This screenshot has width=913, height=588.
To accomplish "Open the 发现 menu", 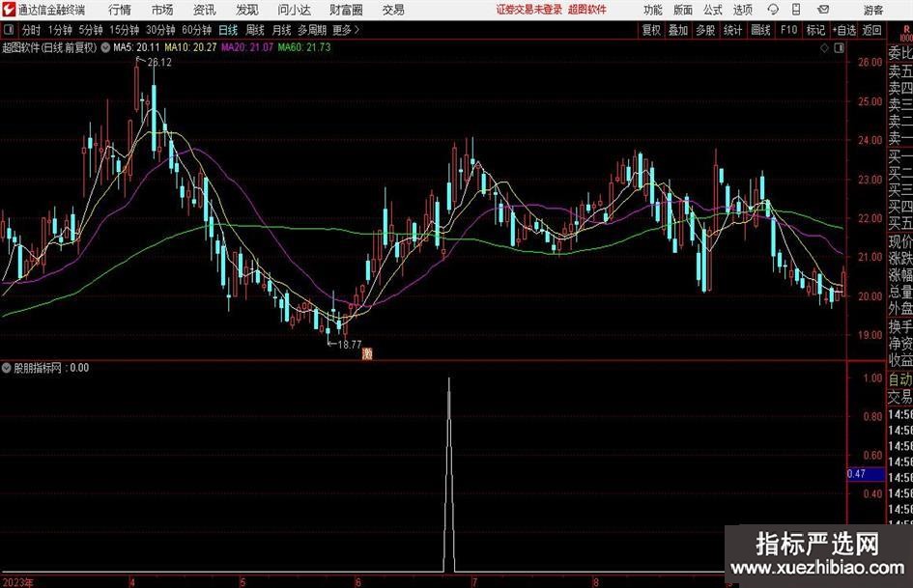I will (247, 10).
